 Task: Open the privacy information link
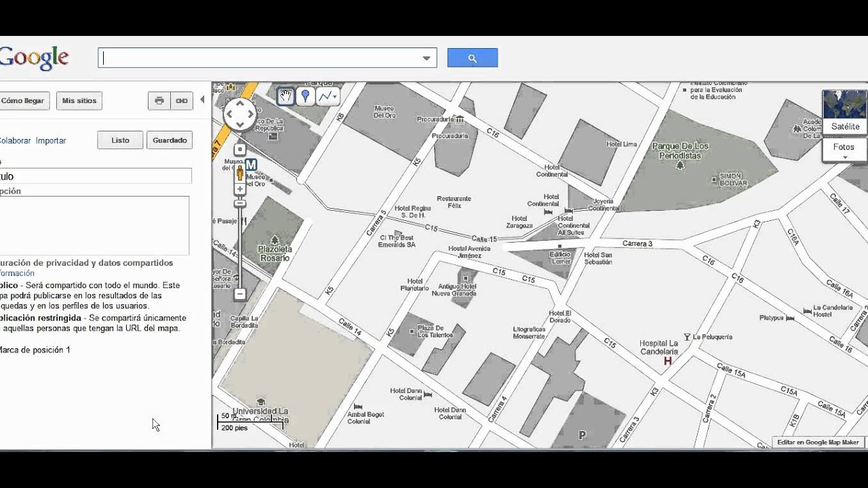[17, 273]
